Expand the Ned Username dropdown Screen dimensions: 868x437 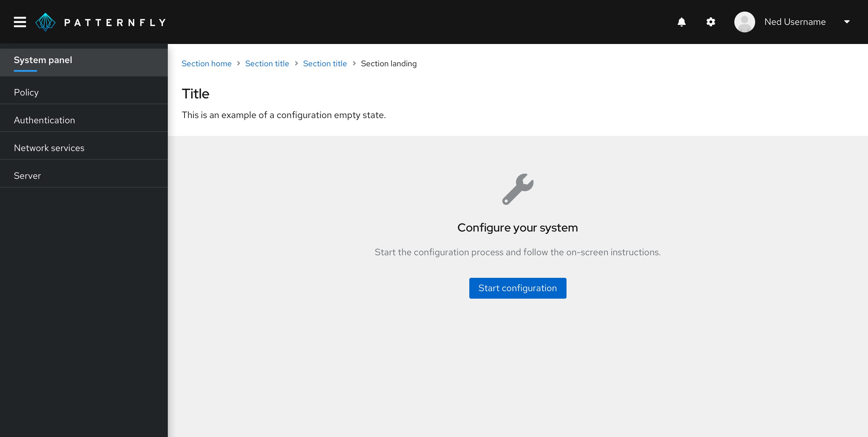tap(847, 22)
